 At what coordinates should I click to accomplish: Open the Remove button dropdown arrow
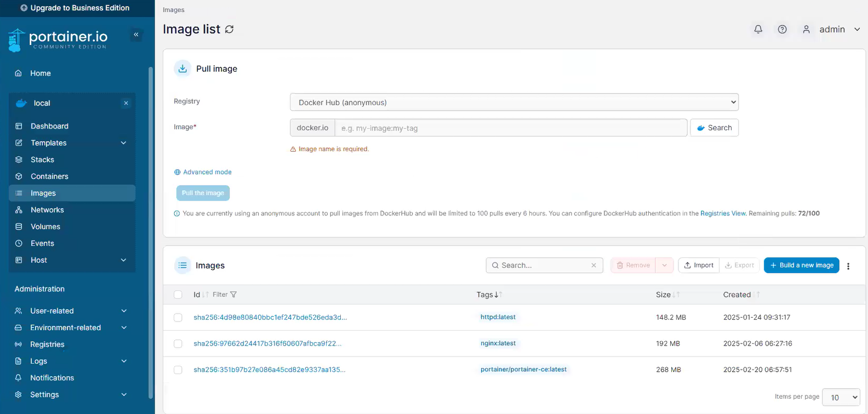(x=664, y=266)
